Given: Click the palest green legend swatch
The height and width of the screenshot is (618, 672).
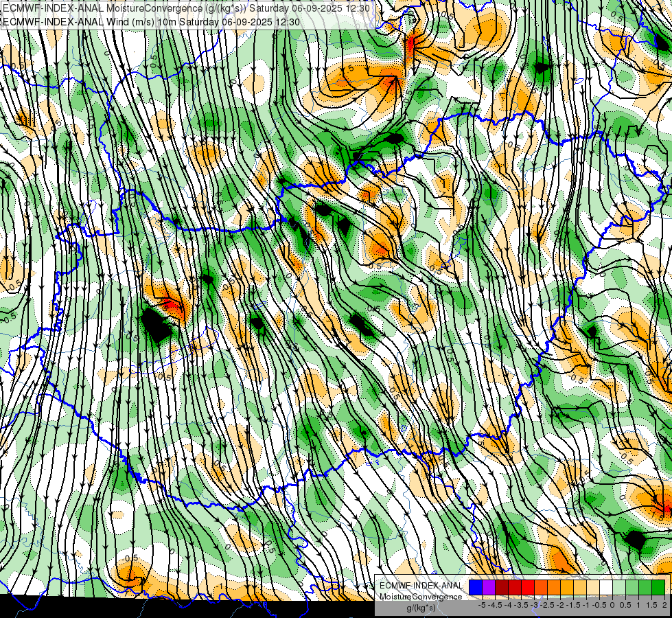Looking at the screenshot, I should (619, 587).
